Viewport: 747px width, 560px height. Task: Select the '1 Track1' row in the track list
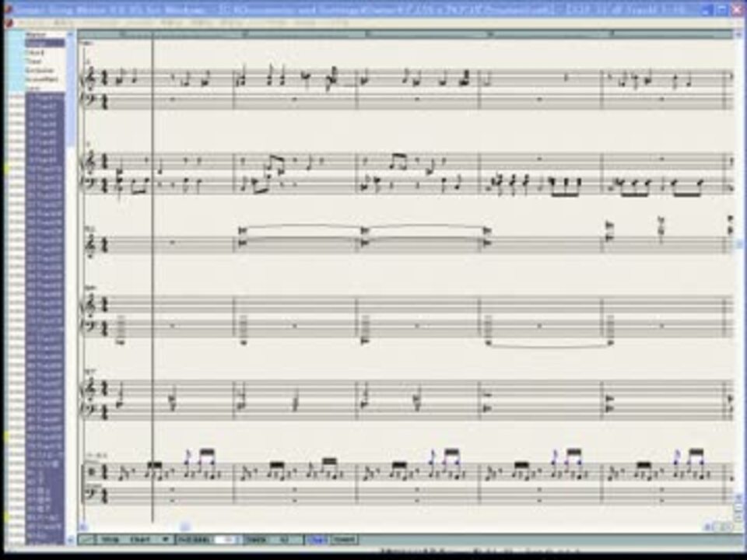click(44, 98)
